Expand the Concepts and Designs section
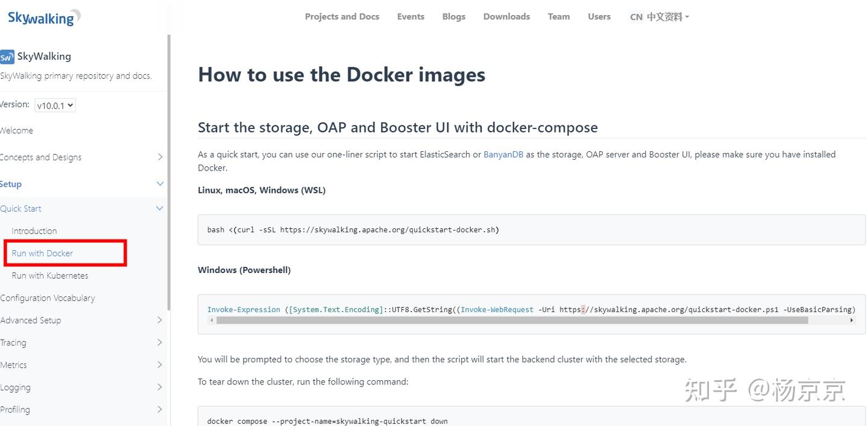This screenshot has width=868, height=426. pos(160,157)
